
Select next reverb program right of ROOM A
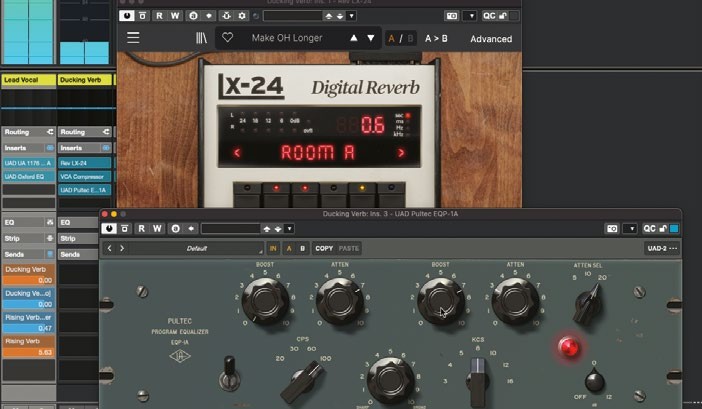[x=401, y=153]
